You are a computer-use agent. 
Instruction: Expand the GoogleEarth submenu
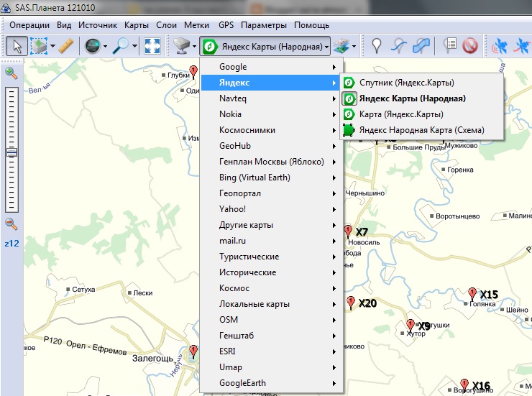click(272, 383)
